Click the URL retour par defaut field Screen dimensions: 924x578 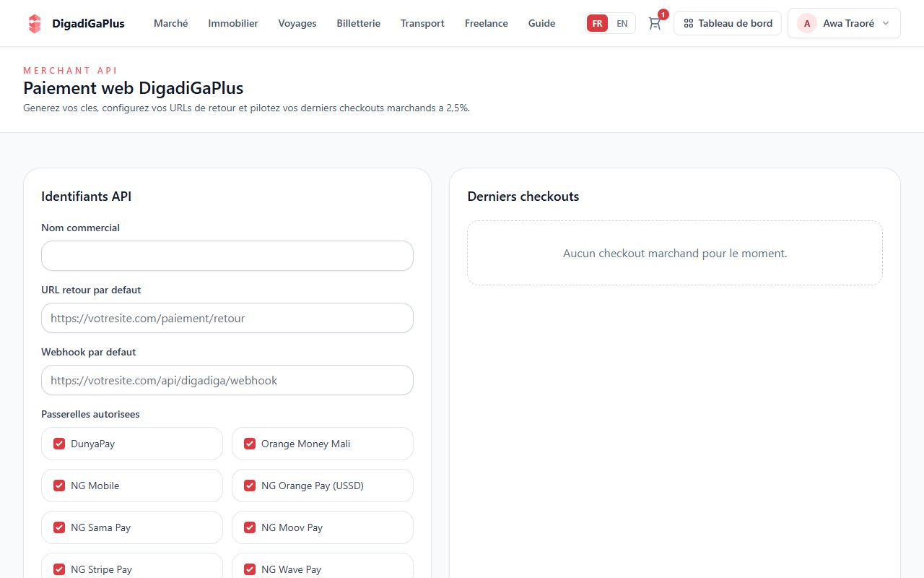click(x=227, y=318)
